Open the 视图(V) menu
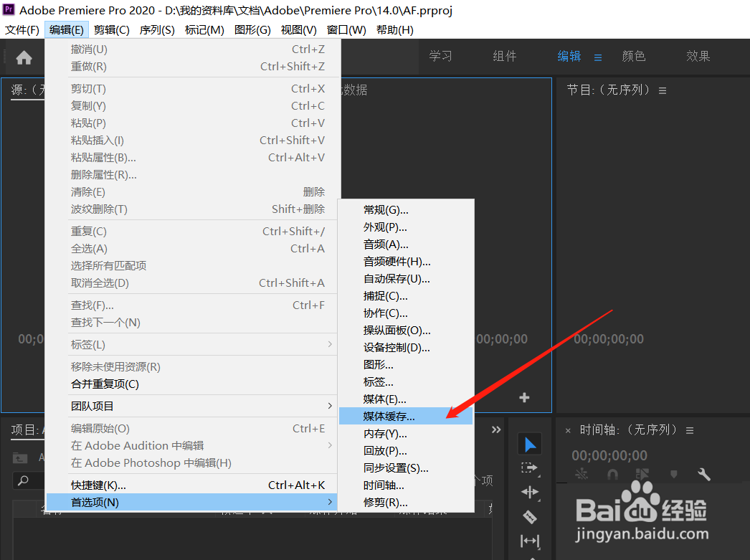 (x=298, y=29)
